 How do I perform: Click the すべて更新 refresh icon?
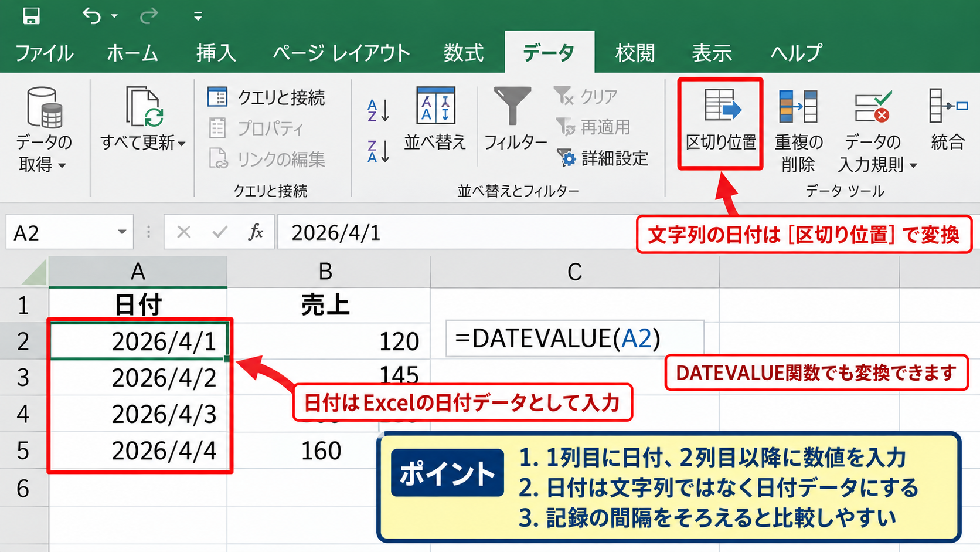pyautogui.click(x=144, y=106)
